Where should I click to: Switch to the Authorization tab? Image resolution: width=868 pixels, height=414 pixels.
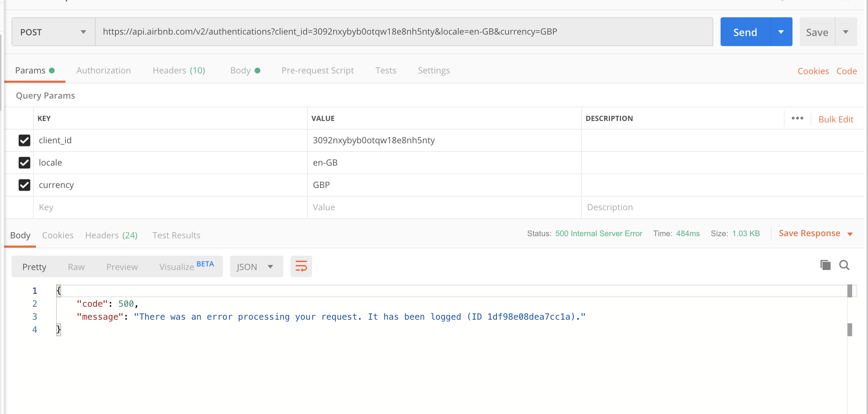click(x=104, y=71)
